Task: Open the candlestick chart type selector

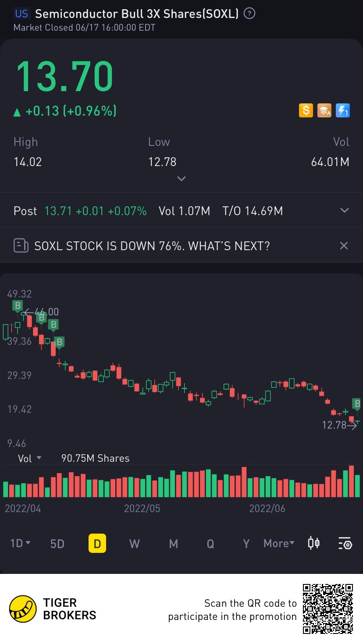Action: [313, 544]
